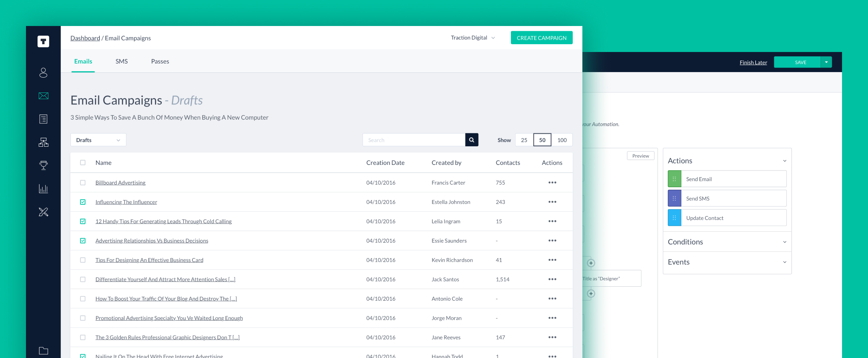Screen dimensions: 868x358
Task: Open Advertising Relationships Vs Business Decisions link
Action: coord(152,241)
